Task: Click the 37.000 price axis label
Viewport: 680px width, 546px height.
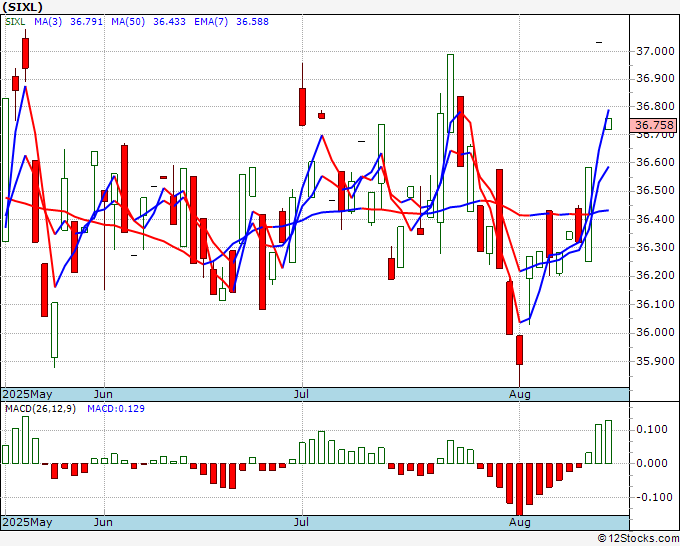Action: click(655, 51)
